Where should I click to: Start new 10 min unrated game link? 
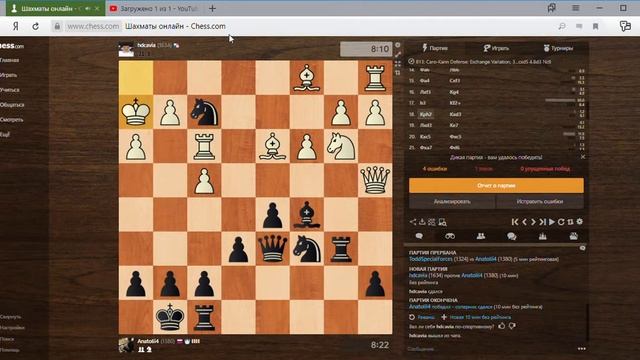click(476, 317)
